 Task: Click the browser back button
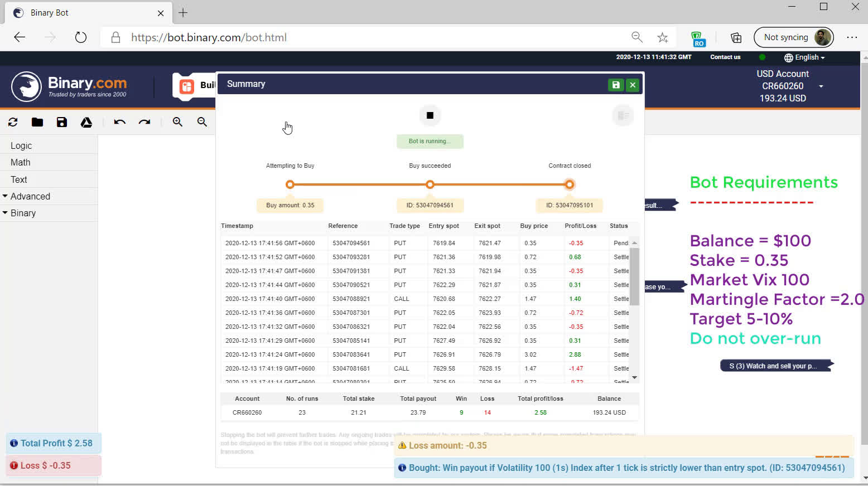point(20,37)
